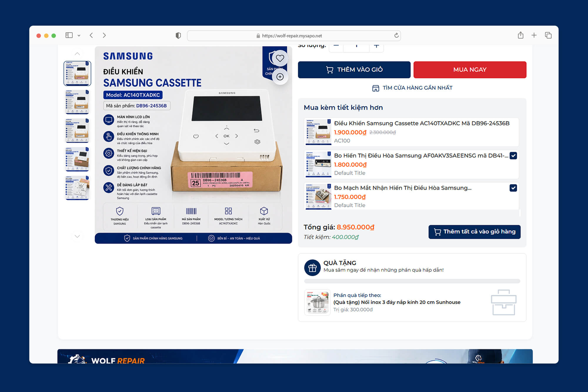Click the AC100 variant label
This screenshot has width=588, height=392.
pos(342,141)
